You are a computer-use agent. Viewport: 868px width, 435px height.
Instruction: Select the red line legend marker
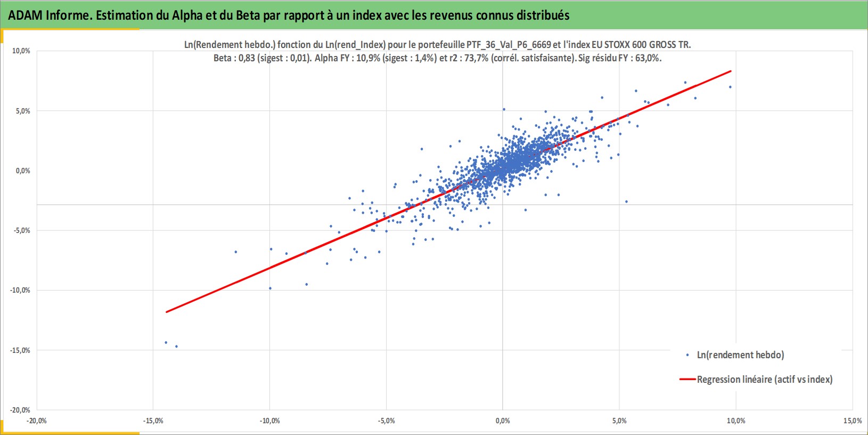point(688,380)
